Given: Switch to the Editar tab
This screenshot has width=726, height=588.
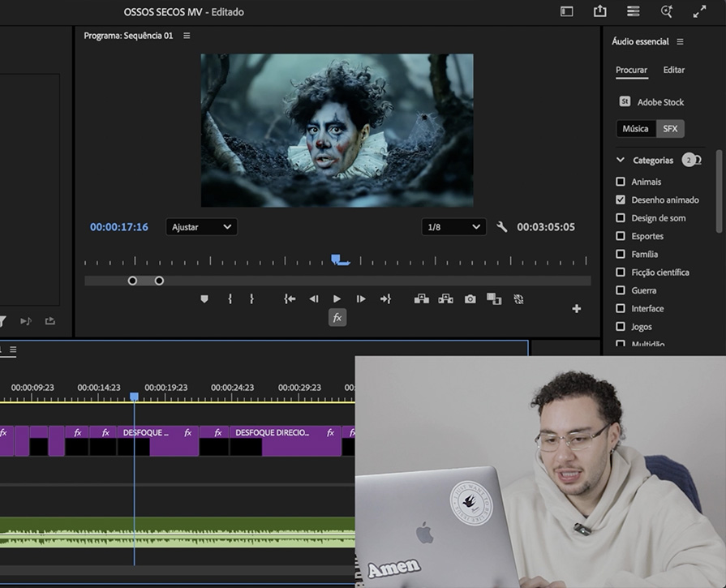Looking at the screenshot, I should 674,70.
